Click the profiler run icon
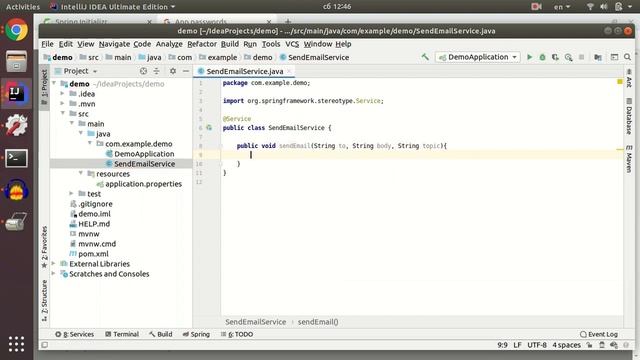 pos(569,57)
